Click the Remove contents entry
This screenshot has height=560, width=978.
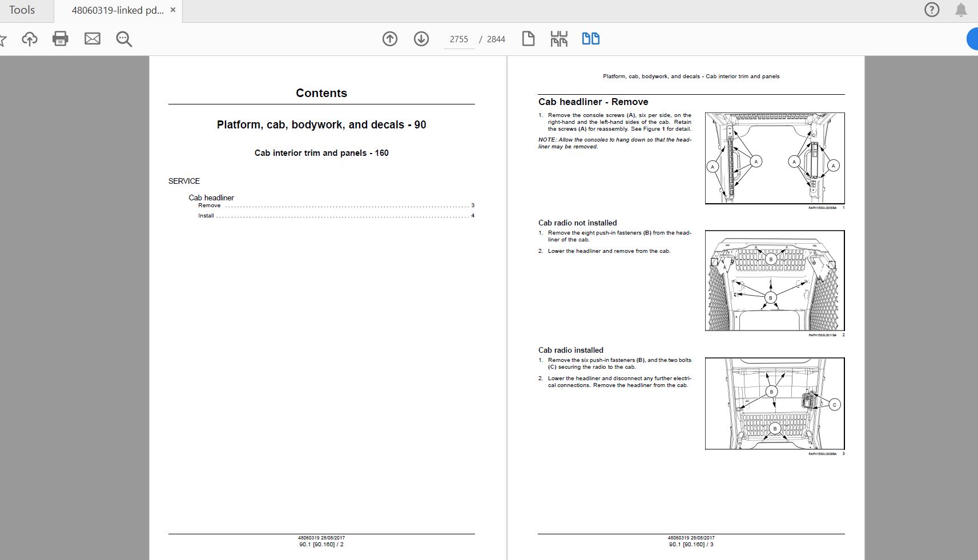336,206
